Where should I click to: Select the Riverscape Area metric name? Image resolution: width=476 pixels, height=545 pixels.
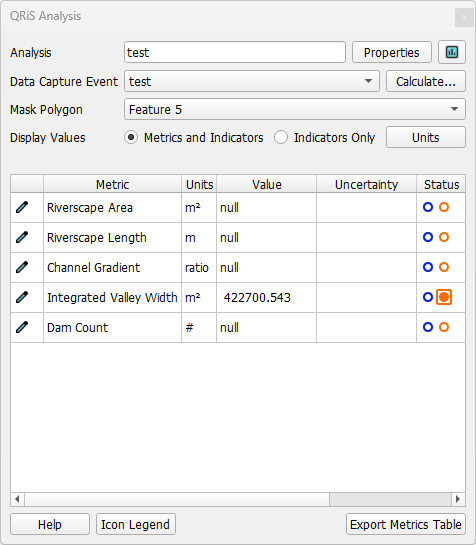(x=90, y=208)
